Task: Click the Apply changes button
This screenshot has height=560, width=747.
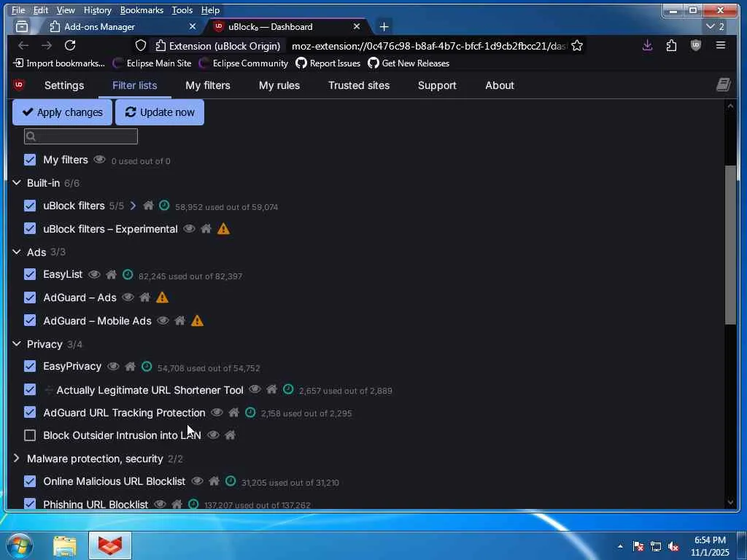Action: coord(63,112)
